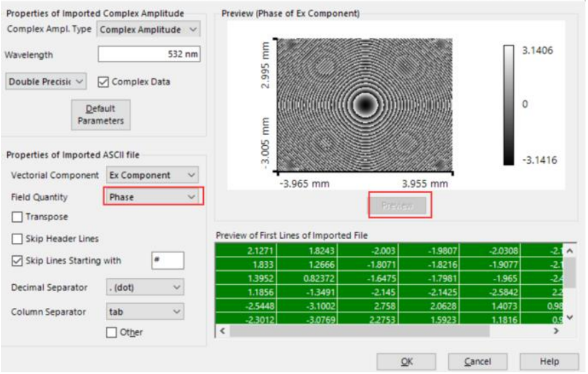The width and height of the screenshot is (588, 374).
Task: Click the table's horizontal scrollbar right arrow
Action: point(556,331)
